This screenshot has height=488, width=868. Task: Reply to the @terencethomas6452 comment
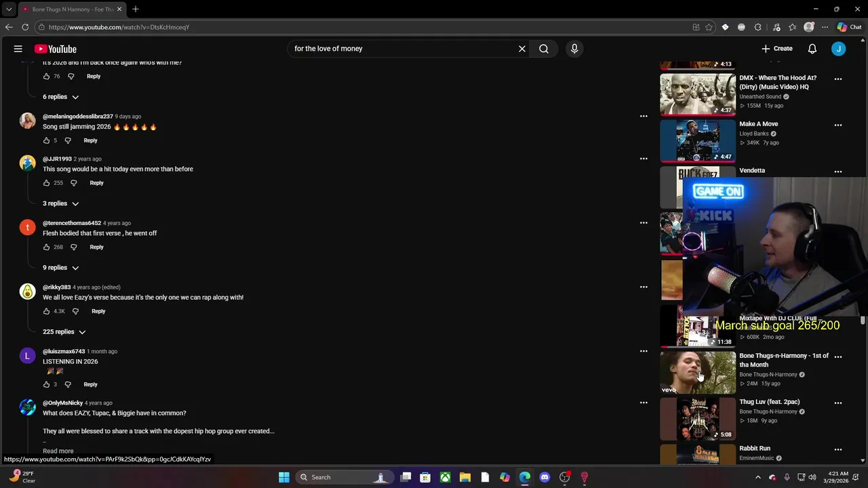(96, 247)
